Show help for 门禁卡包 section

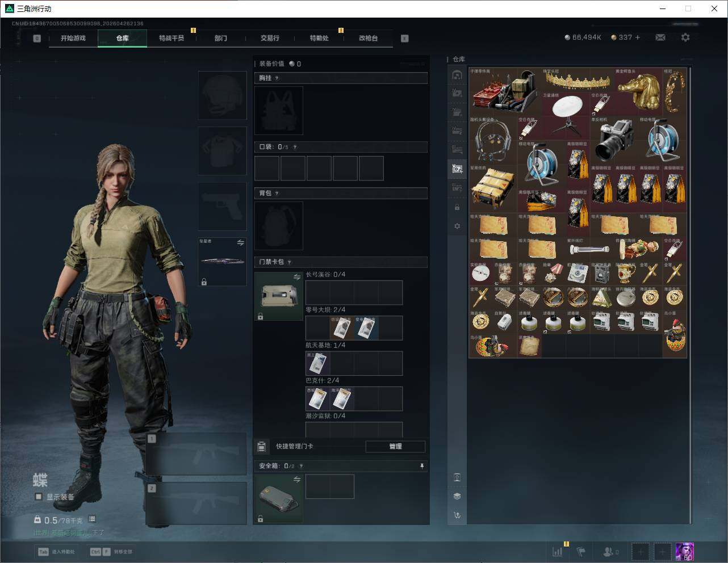[x=290, y=262]
